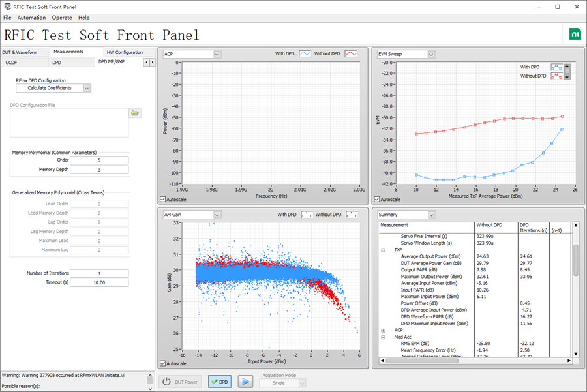
Task: Click ACP Without DPD red line legend icon
Action: pos(351,54)
